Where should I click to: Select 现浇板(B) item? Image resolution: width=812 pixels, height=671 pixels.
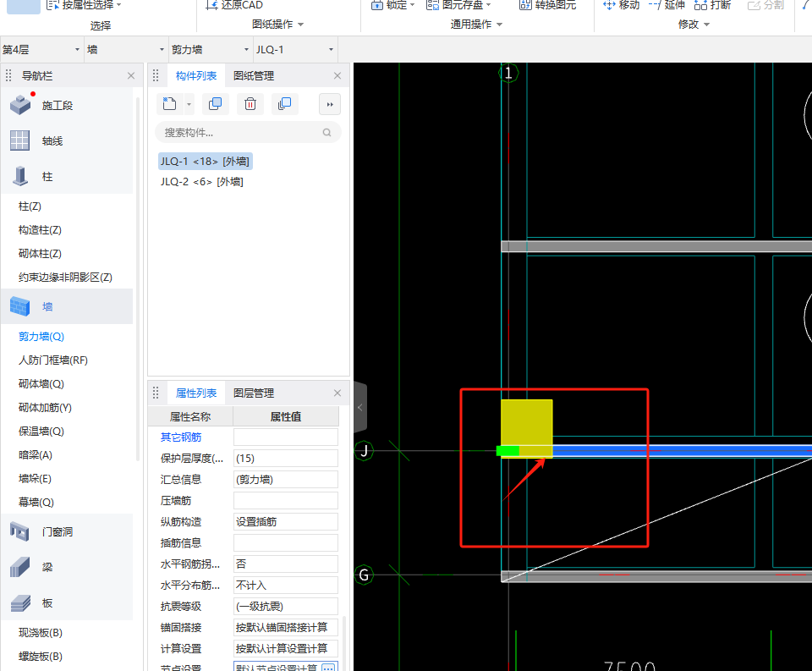point(41,633)
